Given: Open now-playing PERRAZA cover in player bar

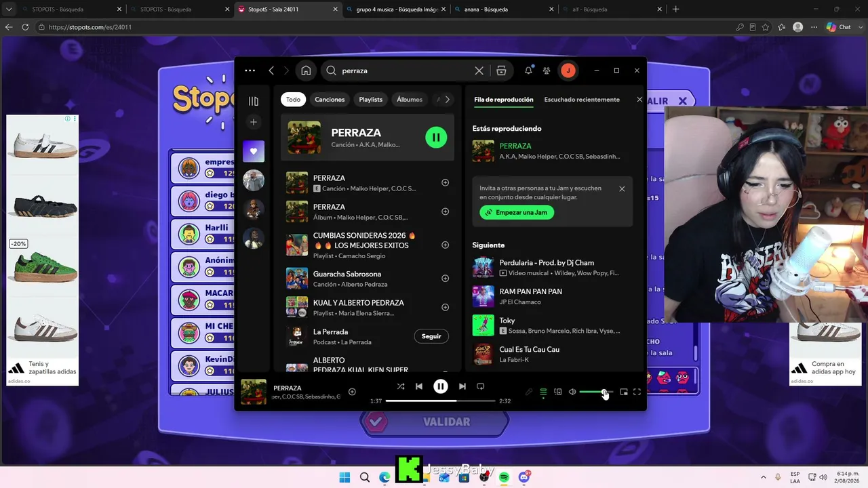Looking at the screenshot, I should click(x=254, y=392).
